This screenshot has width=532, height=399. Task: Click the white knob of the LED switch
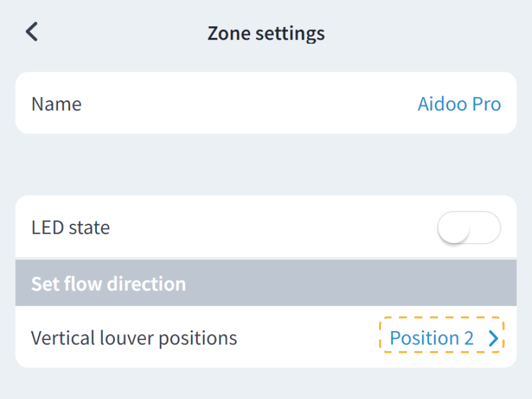tap(454, 227)
